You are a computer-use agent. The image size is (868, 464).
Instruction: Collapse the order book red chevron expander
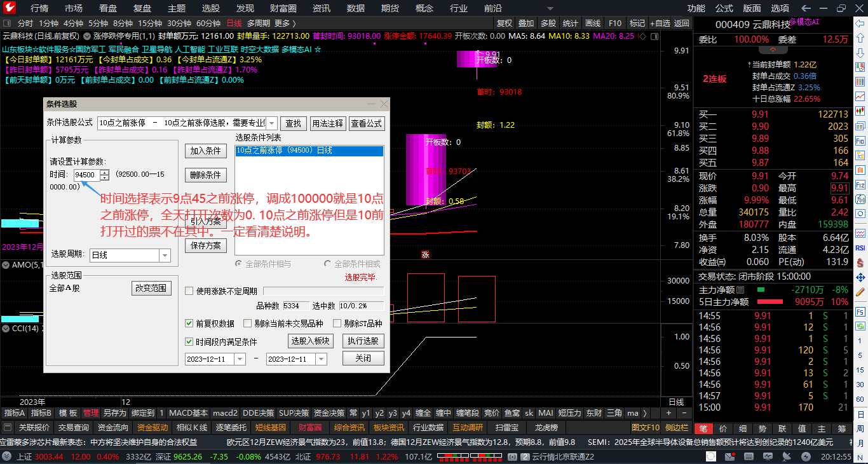[x=773, y=50]
